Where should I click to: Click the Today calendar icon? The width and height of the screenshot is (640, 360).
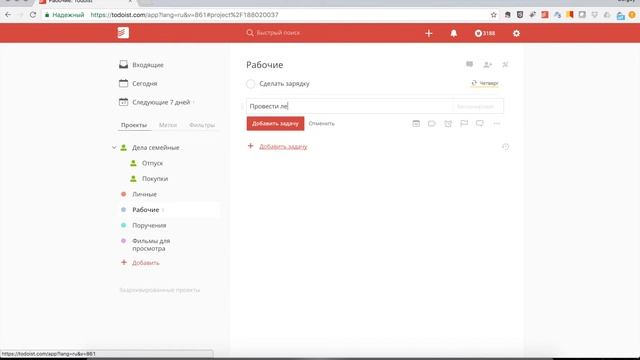[123, 83]
